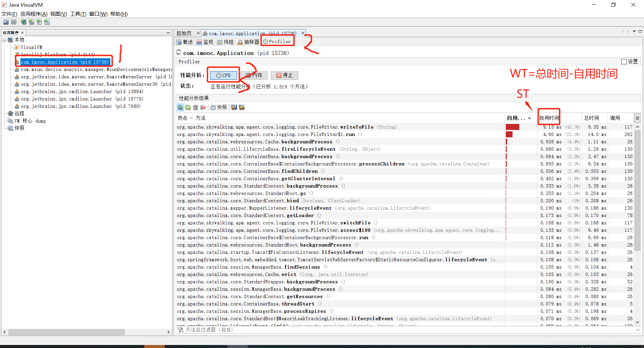Open the 视图(V) menu
Viewport: 644px width, 348px height.
[59, 14]
